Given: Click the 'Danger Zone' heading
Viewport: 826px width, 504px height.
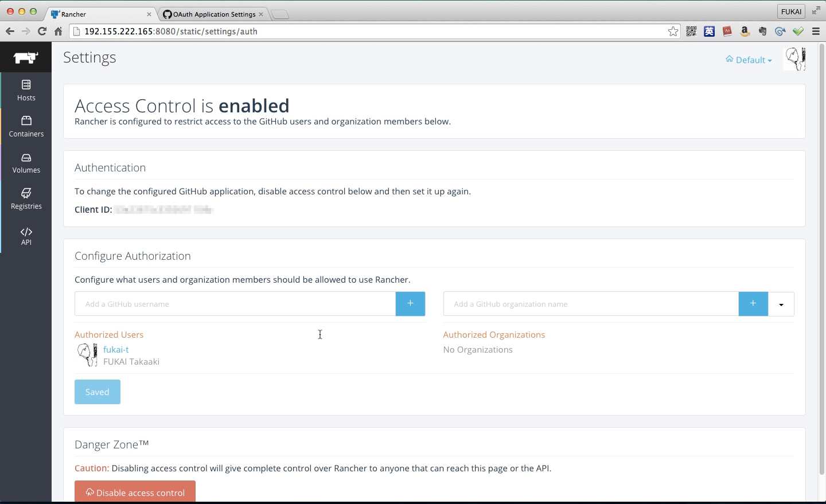Looking at the screenshot, I should [112, 444].
